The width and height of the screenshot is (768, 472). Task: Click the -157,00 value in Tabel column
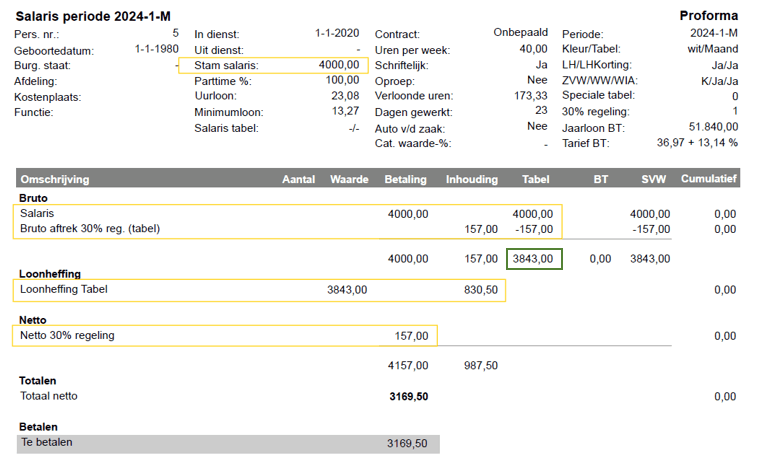[534, 229]
